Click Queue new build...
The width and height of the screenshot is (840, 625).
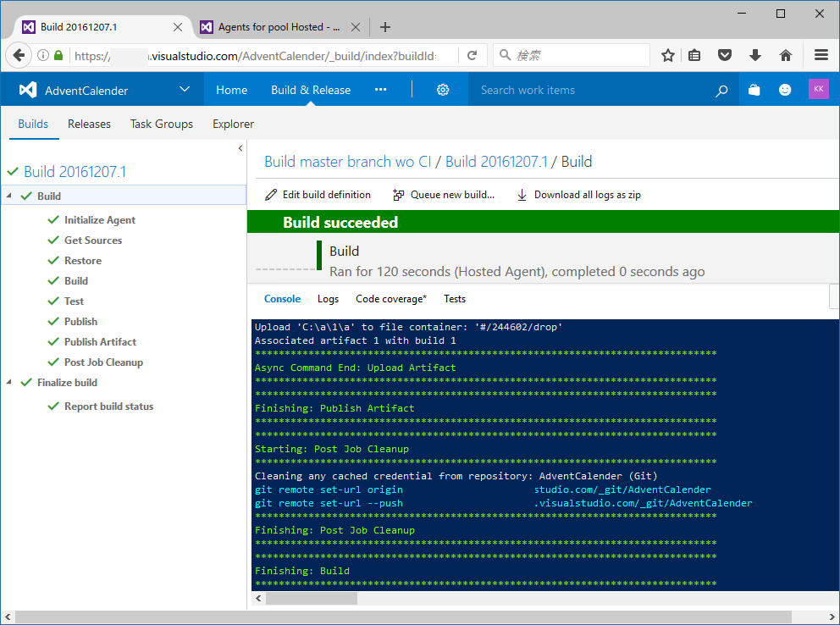452,195
